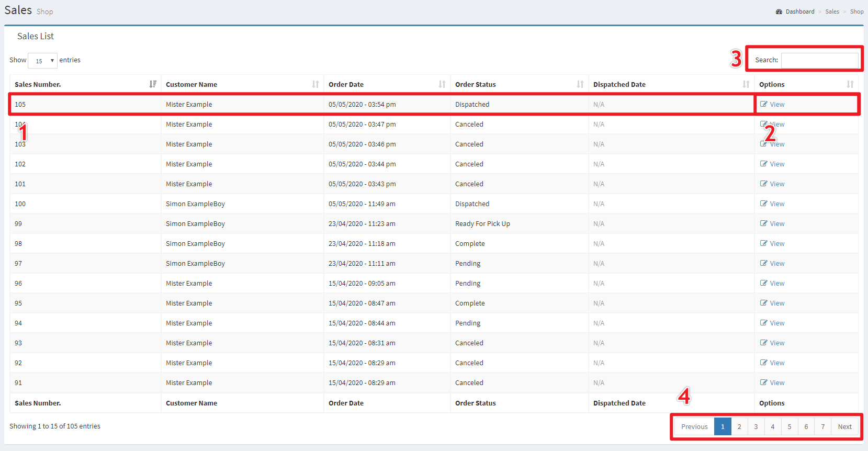Focus the Search input field
868x451 pixels.
point(819,60)
